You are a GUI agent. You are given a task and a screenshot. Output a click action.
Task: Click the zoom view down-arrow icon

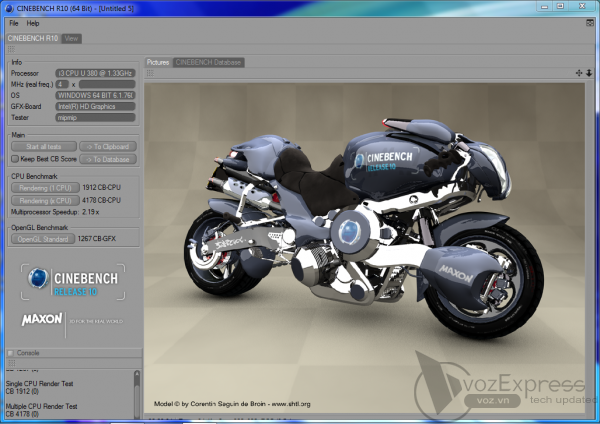pos(589,73)
